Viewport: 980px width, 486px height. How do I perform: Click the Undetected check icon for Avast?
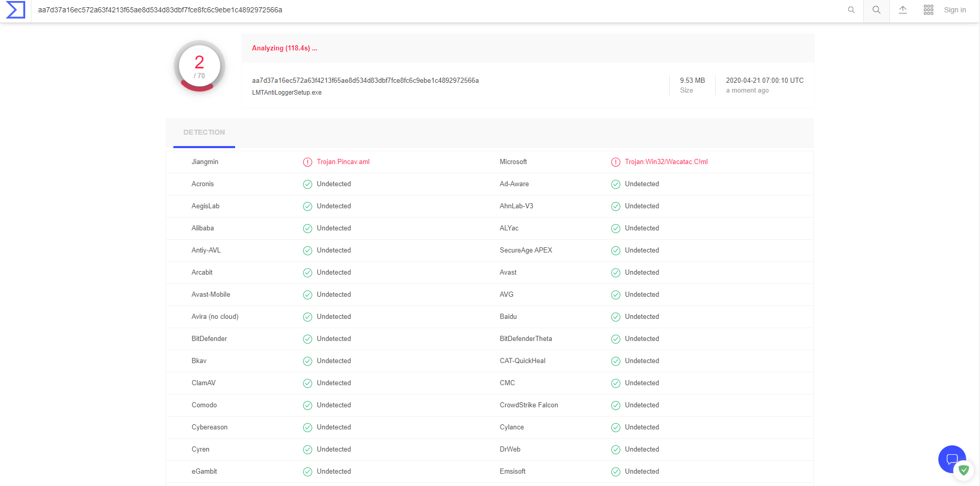(616, 273)
